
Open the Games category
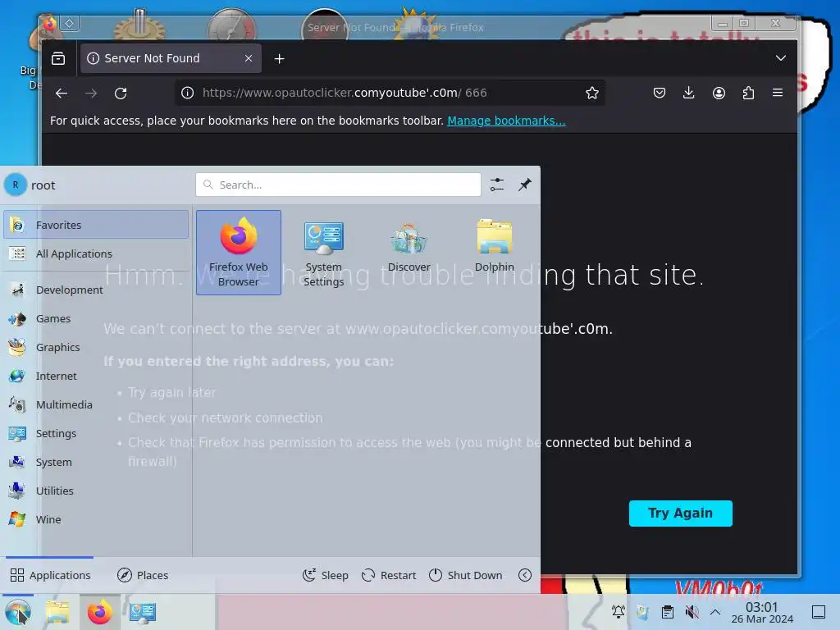pos(96,318)
